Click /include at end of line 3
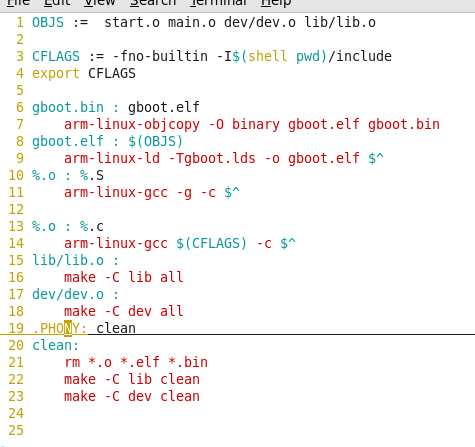This screenshot has height=447, width=475. point(360,56)
